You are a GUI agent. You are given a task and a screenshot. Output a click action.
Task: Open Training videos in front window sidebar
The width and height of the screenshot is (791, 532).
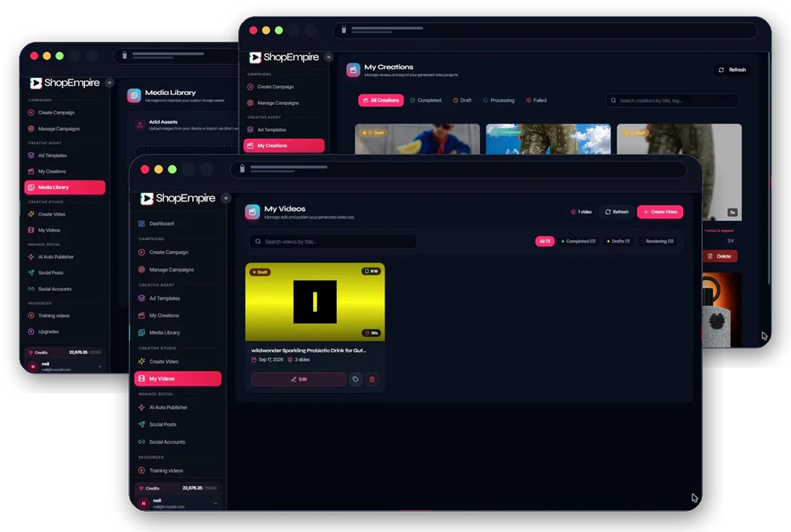coord(166,470)
